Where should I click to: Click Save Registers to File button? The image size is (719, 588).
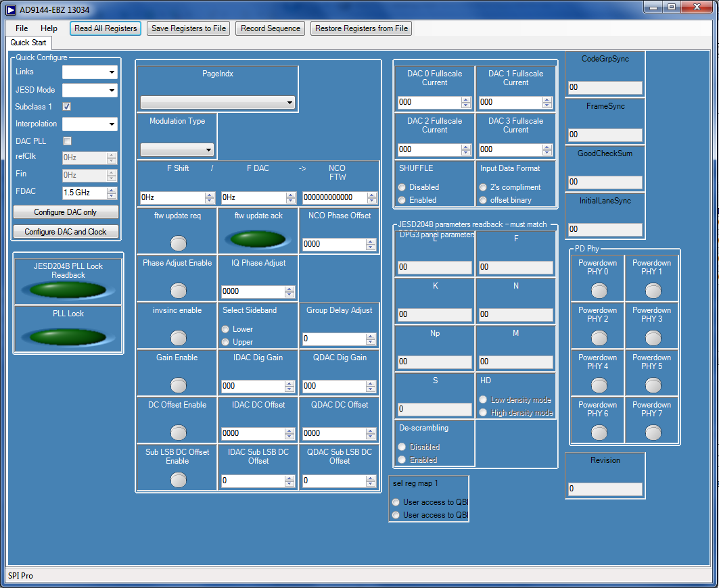click(x=189, y=28)
